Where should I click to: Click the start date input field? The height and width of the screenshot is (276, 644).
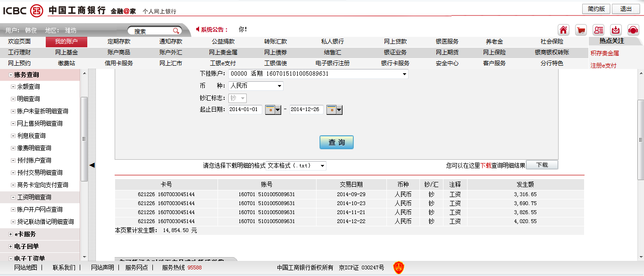(245, 110)
